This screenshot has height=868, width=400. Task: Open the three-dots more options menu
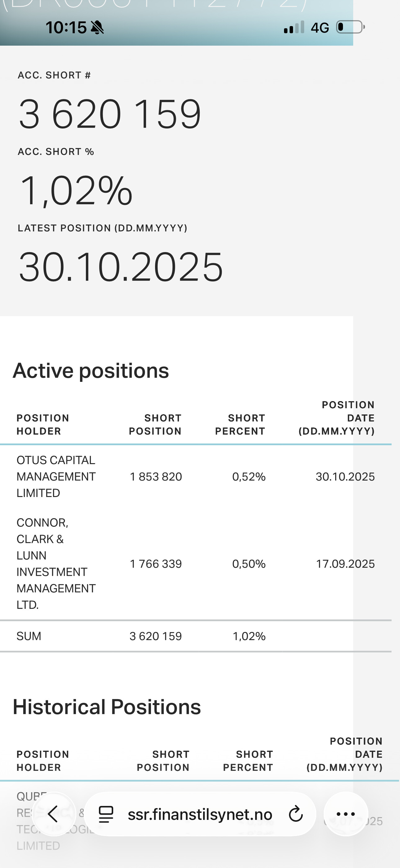click(345, 814)
